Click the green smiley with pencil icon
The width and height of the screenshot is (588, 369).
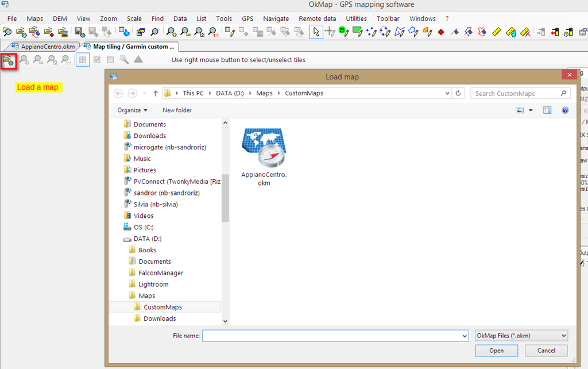coord(343,32)
